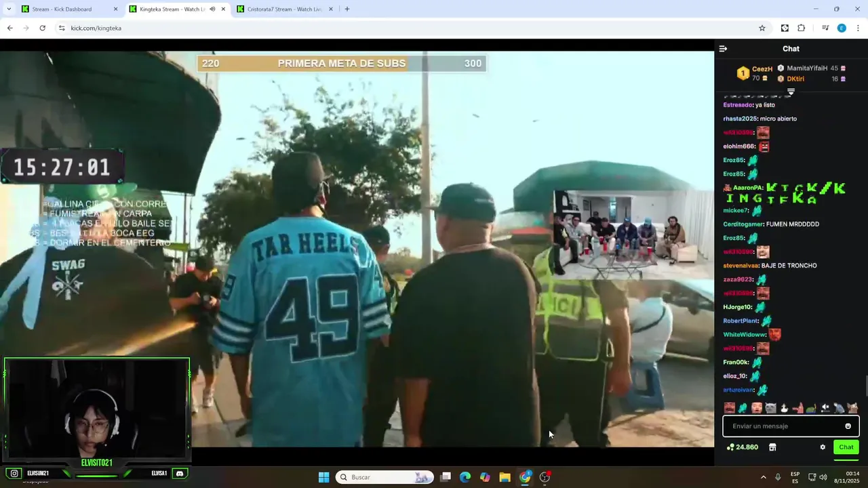
Task: Open media controls in Chrome toolbar
Action: pos(825,28)
